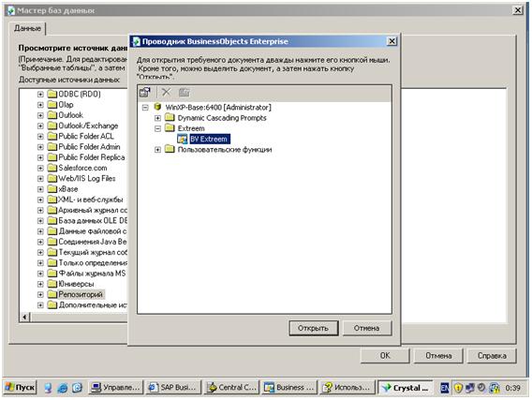Click the Открыть button

314,328
